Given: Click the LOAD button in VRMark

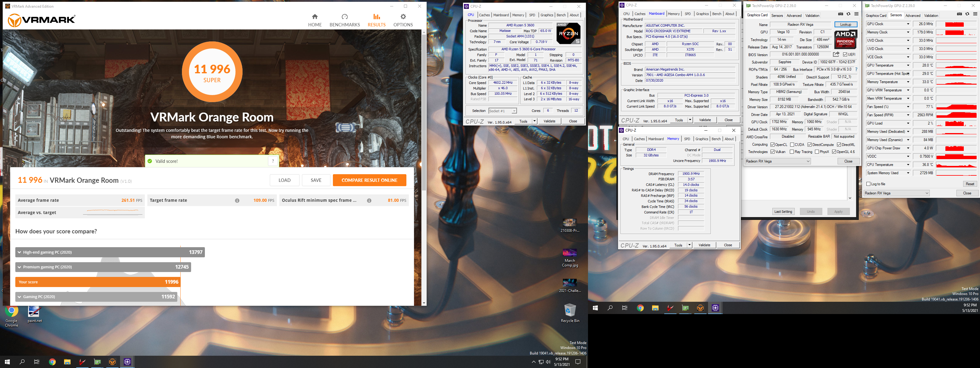Looking at the screenshot, I should click(285, 180).
